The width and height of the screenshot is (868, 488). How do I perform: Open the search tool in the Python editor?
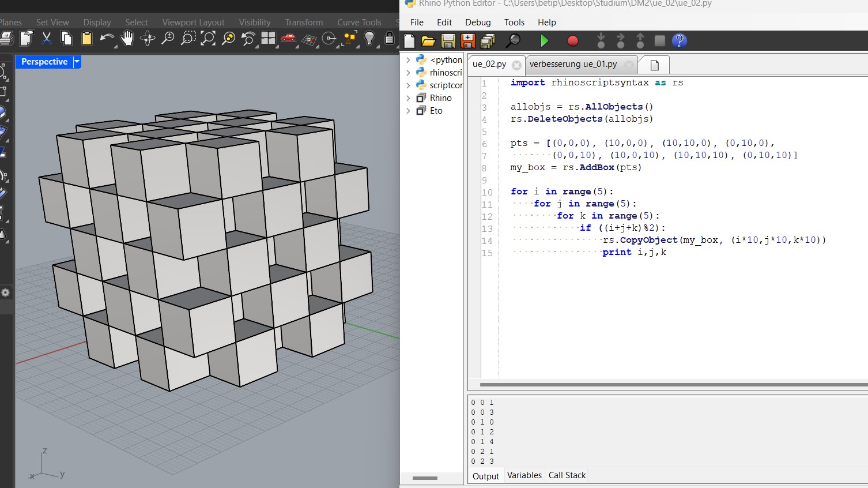point(514,40)
